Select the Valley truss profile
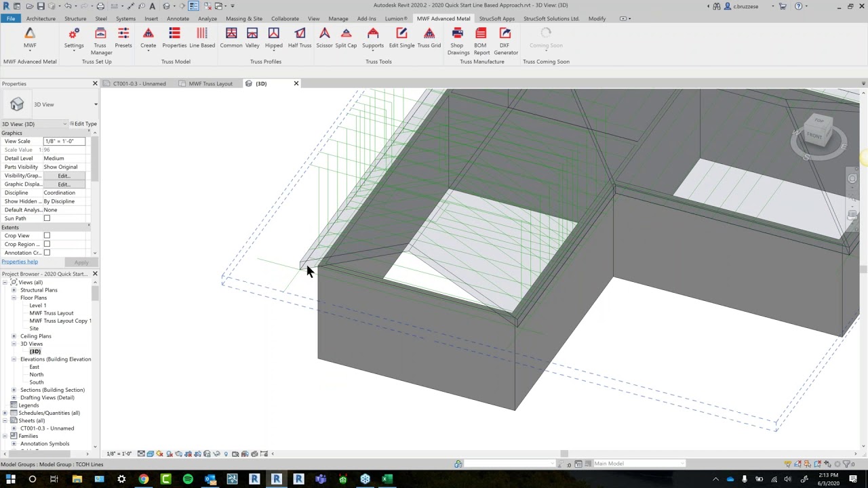The height and width of the screenshot is (488, 868). [x=252, y=38]
